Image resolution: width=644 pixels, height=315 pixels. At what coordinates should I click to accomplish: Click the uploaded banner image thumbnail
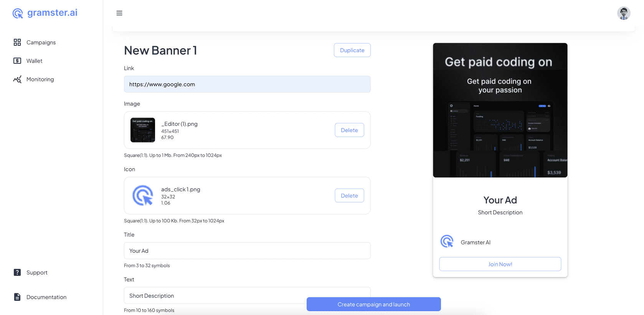coord(143,130)
